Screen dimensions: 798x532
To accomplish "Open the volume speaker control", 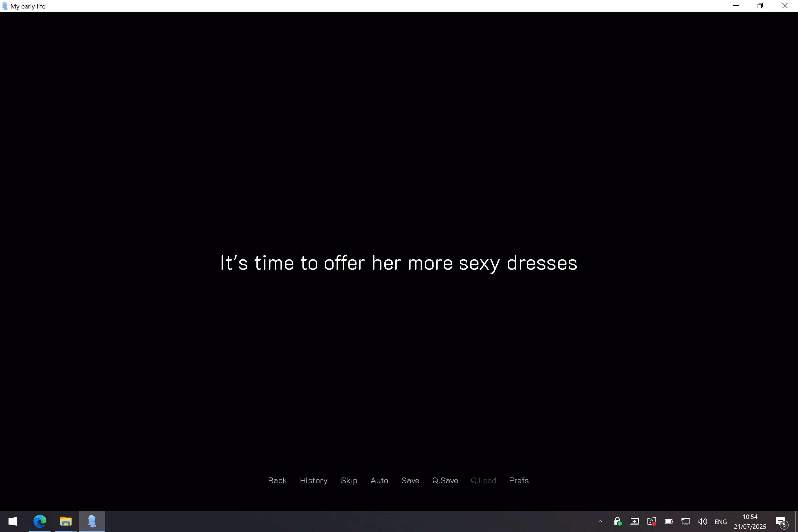I will (x=702, y=521).
